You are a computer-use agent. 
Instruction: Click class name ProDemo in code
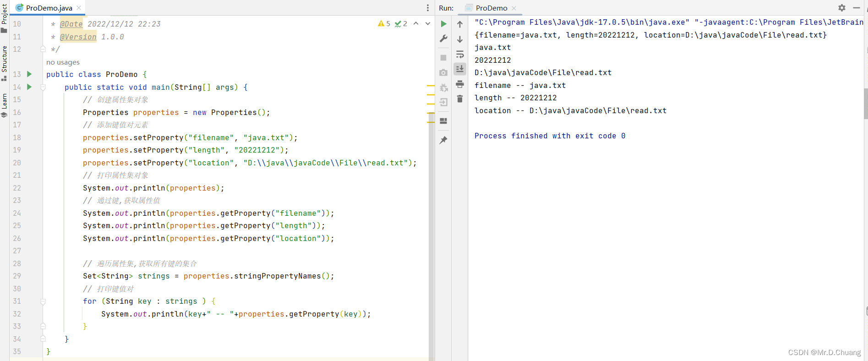point(121,74)
